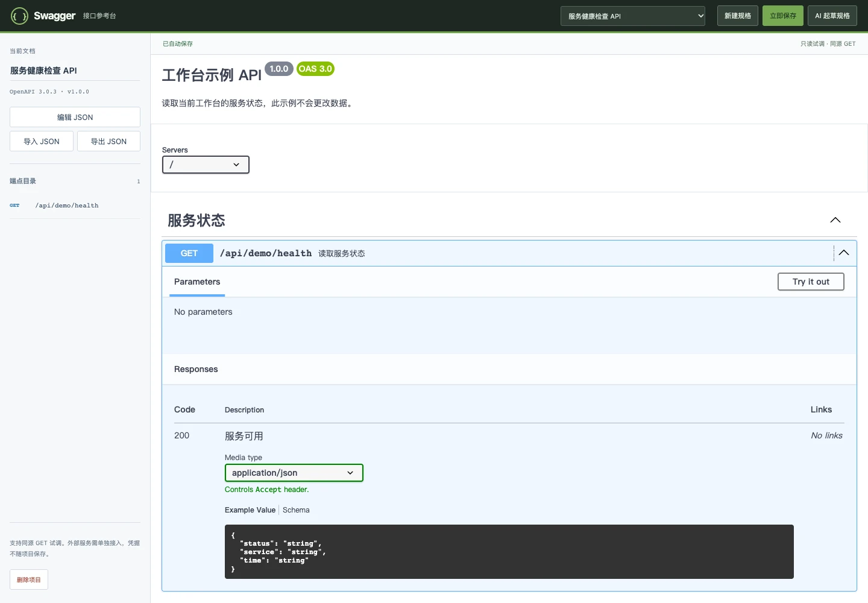Click the 读取服务状态 summary text
868x603 pixels.
(x=342, y=253)
